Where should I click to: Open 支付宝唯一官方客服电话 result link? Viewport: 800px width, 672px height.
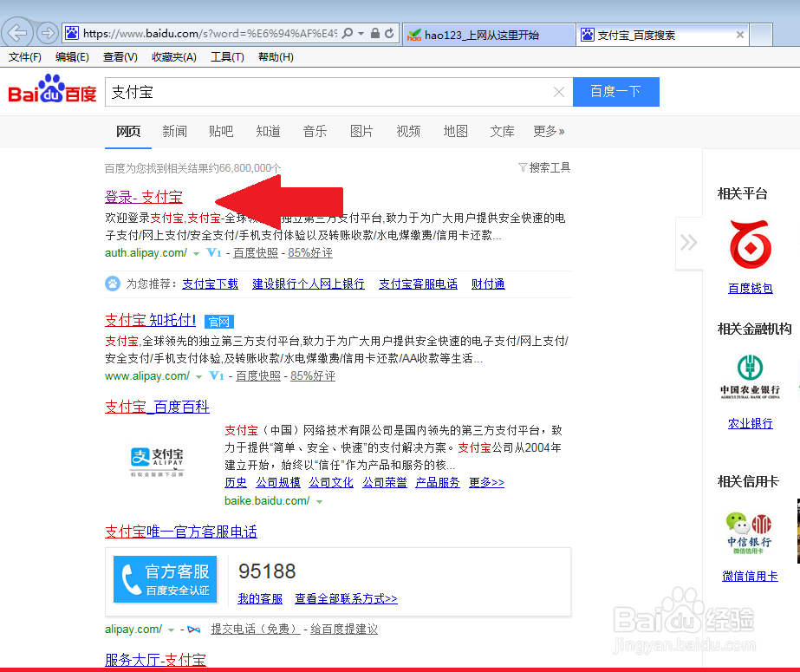(x=180, y=532)
